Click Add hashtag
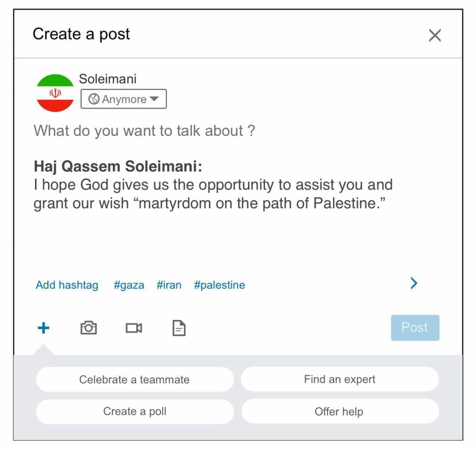The height and width of the screenshot is (450, 476). coord(66,285)
